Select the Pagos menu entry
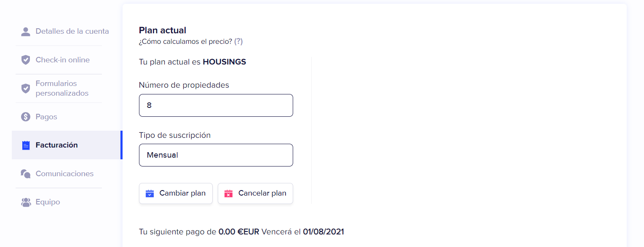Screen dimensions: 644x247 [x=46, y=117]
